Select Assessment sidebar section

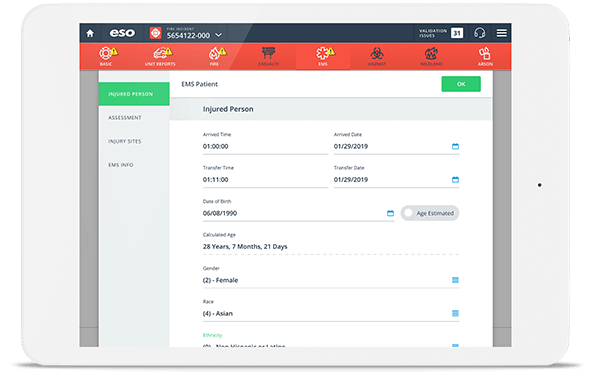(x=134, y=118)
